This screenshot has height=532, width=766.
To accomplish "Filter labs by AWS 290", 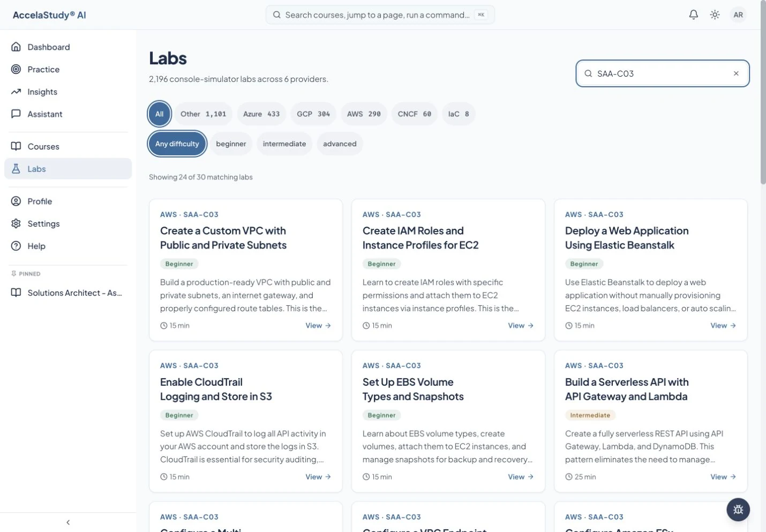I will (364, 114).
